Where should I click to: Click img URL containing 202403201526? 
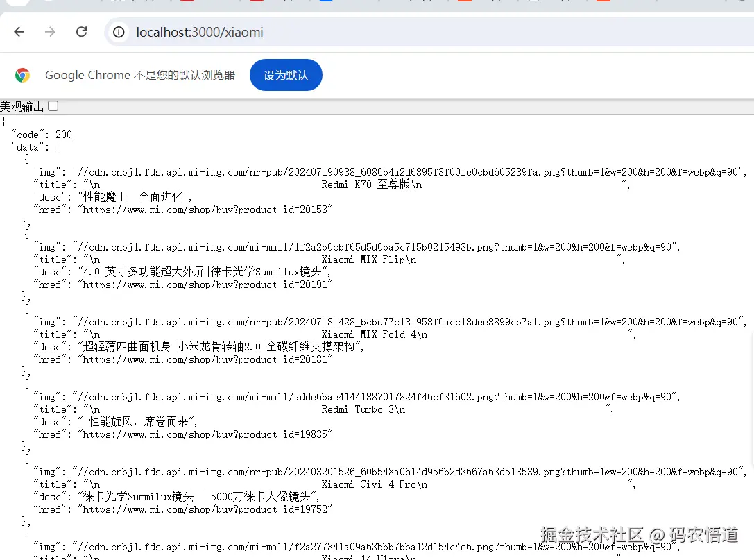[409, 473]
